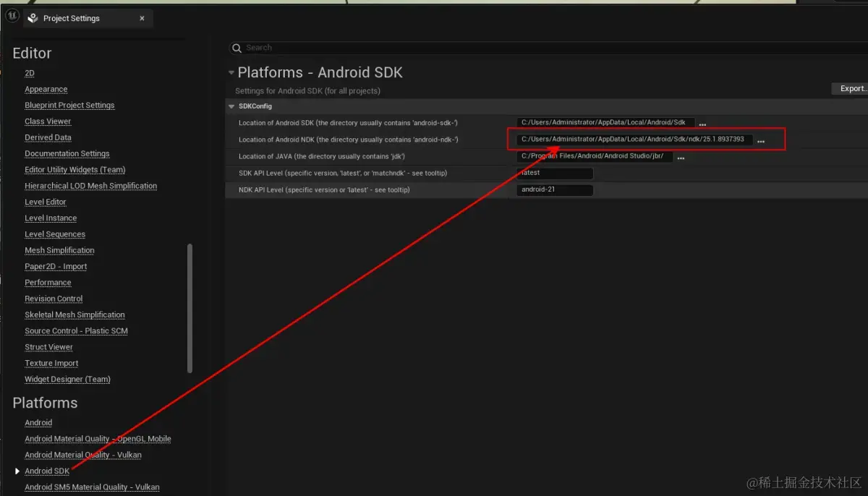The image size is (868, 496).
Task: Open Struct Viewer settings
Action: pyautogui.click(x=48, y=347)
